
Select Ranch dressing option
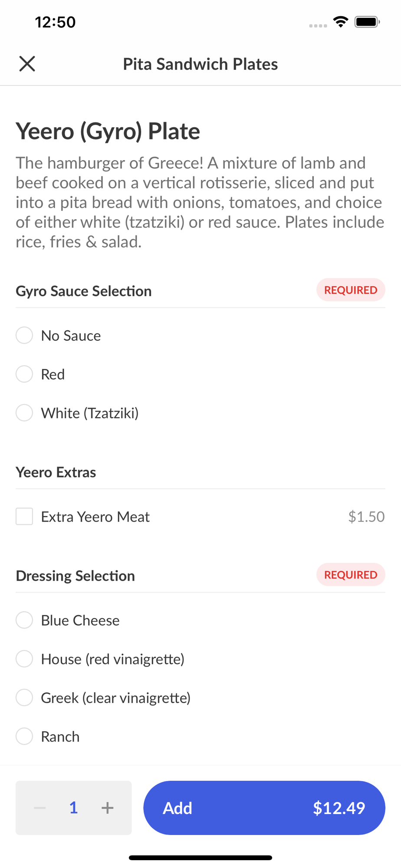point(24,736)
